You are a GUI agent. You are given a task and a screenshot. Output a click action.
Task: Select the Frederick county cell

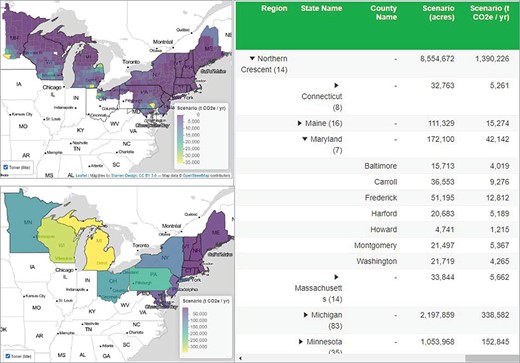[x=381, y=198]
